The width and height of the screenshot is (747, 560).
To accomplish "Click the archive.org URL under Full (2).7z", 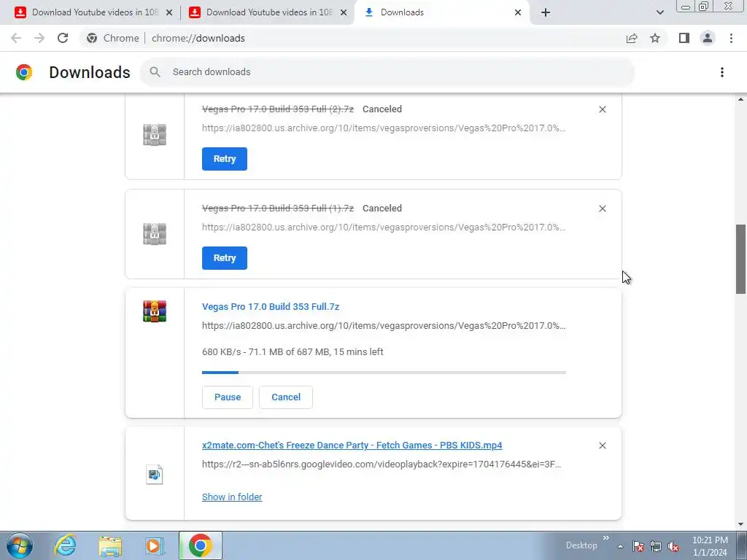I will 384,128.
